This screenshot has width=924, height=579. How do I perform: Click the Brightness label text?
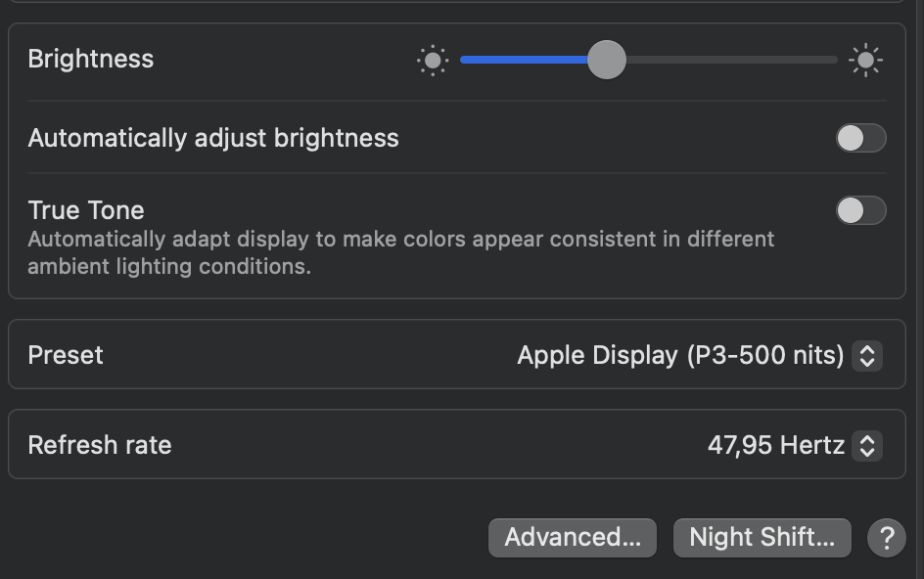[x=91, y=59]
